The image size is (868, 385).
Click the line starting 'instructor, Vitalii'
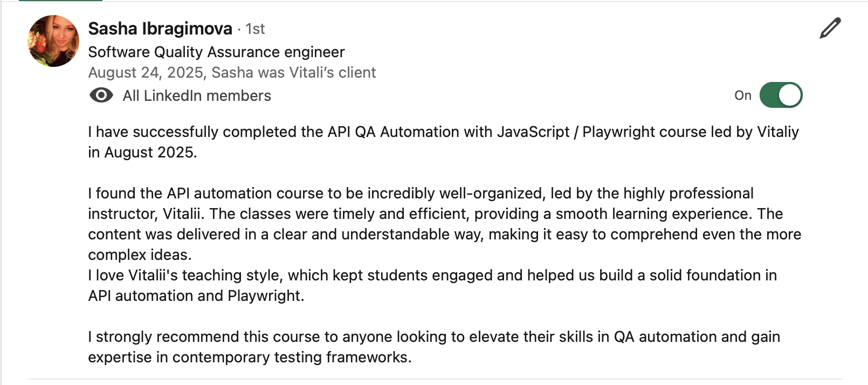pyautogui.click(x=435, y=214)
